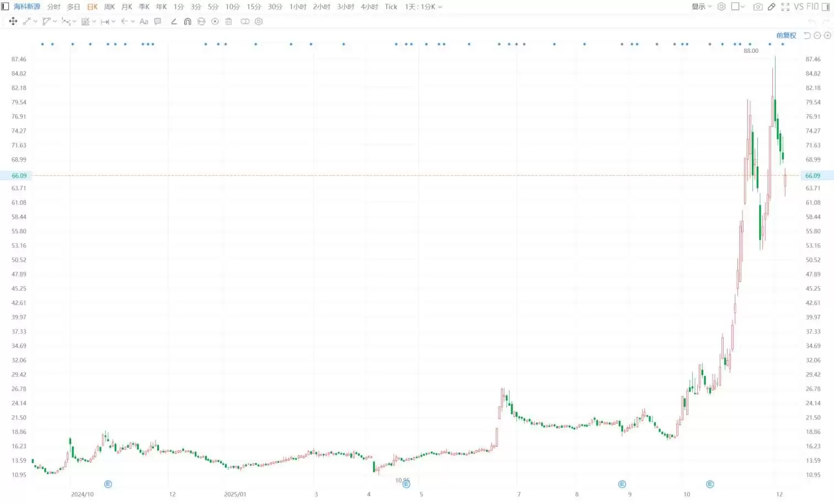Enter fullscreen chart mode

click(785, 7)
